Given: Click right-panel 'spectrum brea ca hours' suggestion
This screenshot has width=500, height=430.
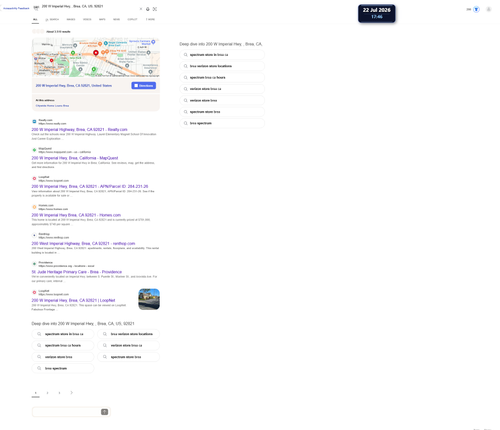Looking at the screenshot, I should pyautogui.click(x=222, y=77).
